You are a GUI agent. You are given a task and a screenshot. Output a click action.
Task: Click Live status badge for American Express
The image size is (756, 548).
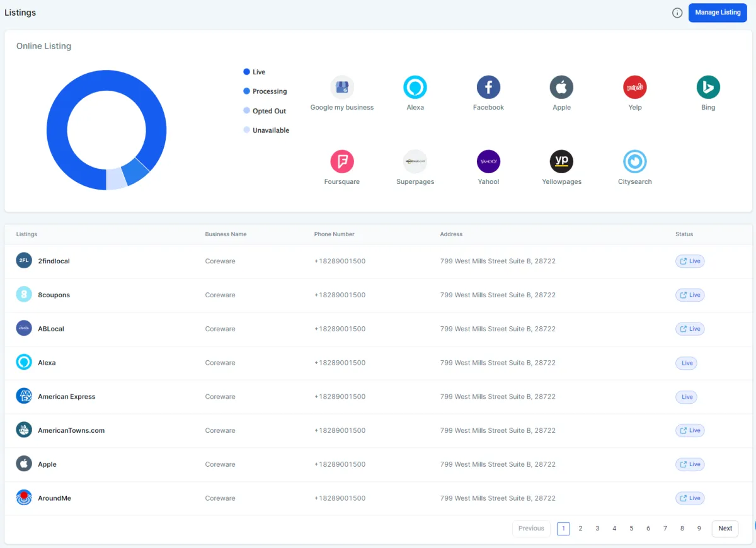(x=687, y=397)
